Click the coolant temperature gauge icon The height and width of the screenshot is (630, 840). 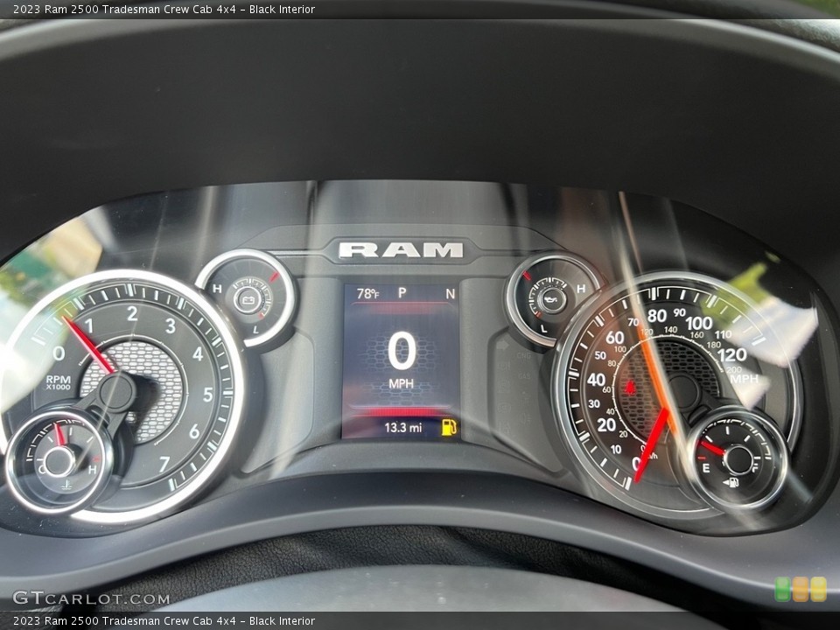point(66,485)
